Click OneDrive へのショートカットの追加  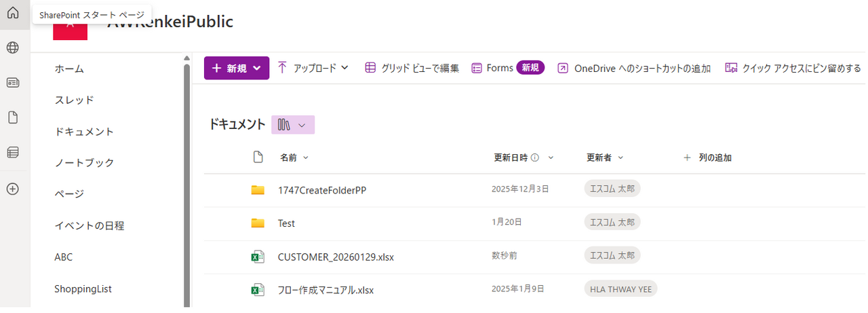point(634,68)
